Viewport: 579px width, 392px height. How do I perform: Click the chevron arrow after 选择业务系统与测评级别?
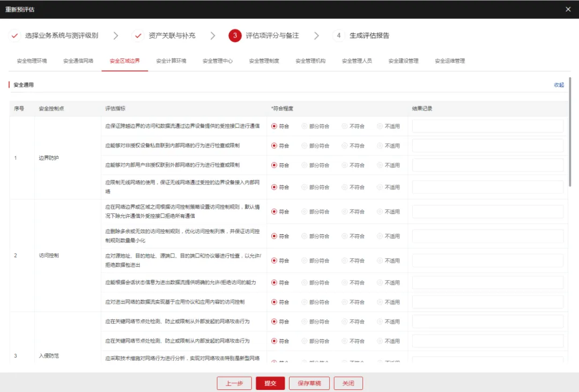click(116, 35)
